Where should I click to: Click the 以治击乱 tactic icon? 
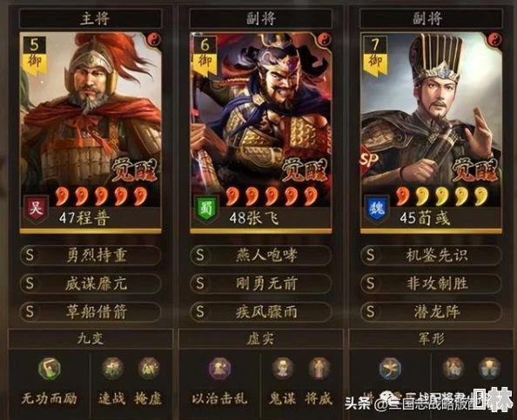[219, 369]
